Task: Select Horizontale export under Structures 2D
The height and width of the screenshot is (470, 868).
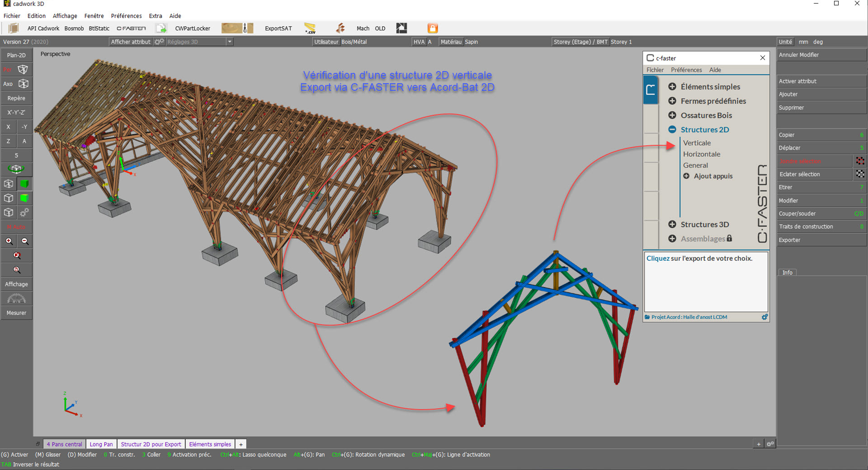Action: tap(702, 154)
